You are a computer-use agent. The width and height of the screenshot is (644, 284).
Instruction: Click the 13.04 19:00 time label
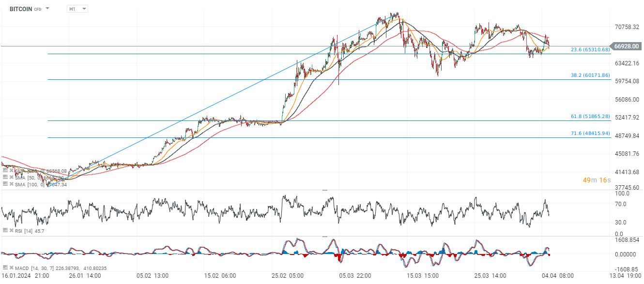pos(626,276)
